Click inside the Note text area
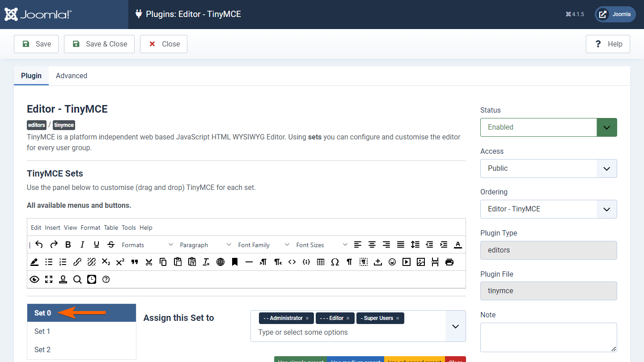The height and width of the screenshot is (362, 644). [x=549, y=337]
